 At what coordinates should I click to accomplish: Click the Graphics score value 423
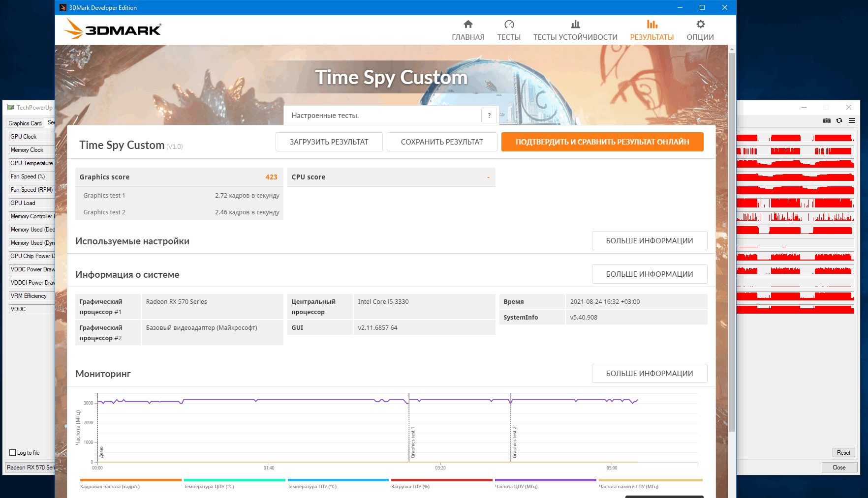[271, 177]
